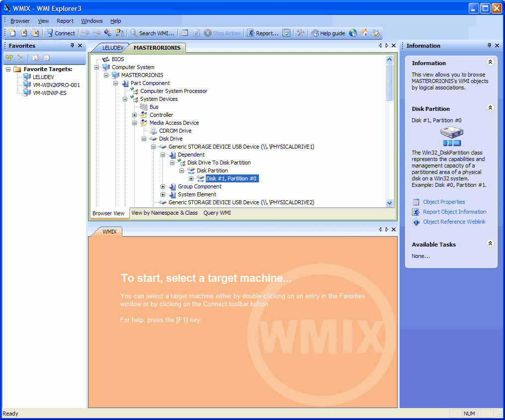Click the Stop Action toolbar button

222,33
